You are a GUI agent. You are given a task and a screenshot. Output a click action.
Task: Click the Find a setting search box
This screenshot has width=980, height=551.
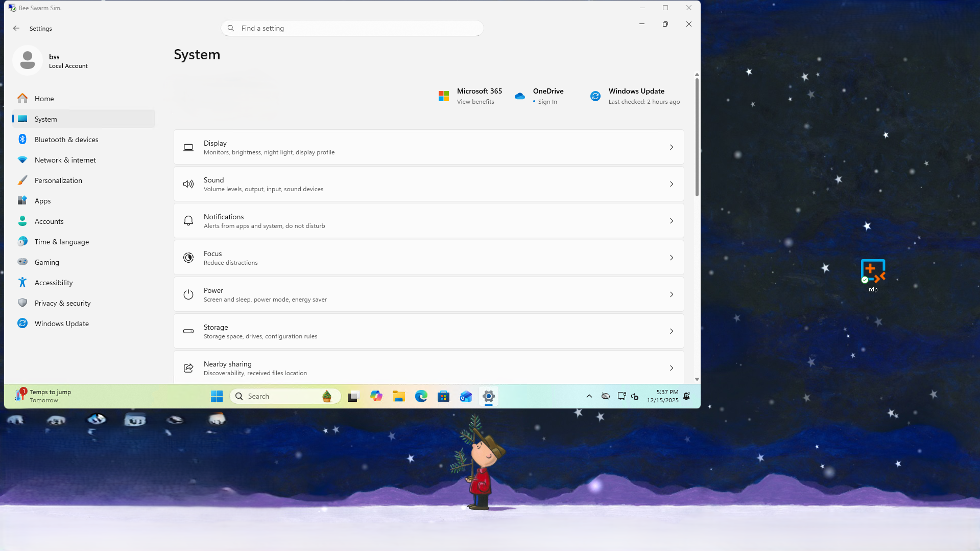tap(352, 28)
